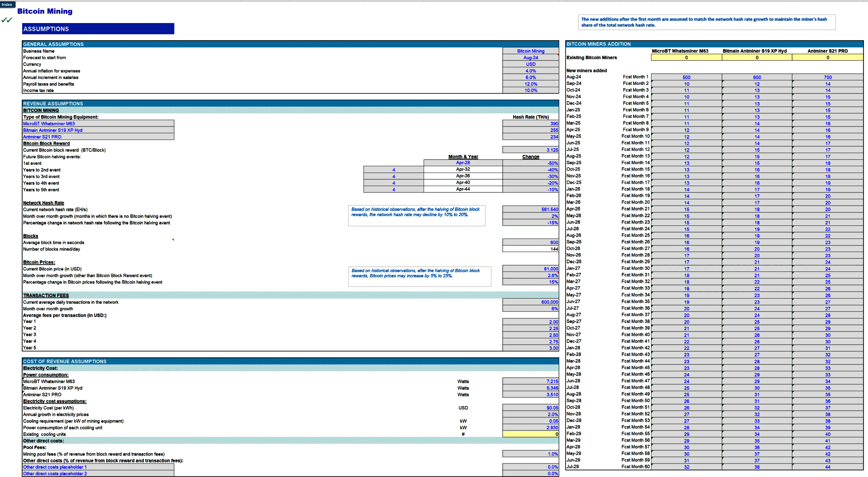The width and height of the screenshot is (868, 477).
Task: Click the 'GENERAL ASSUMPTIONS' section header
Action: tap(290, 44)
